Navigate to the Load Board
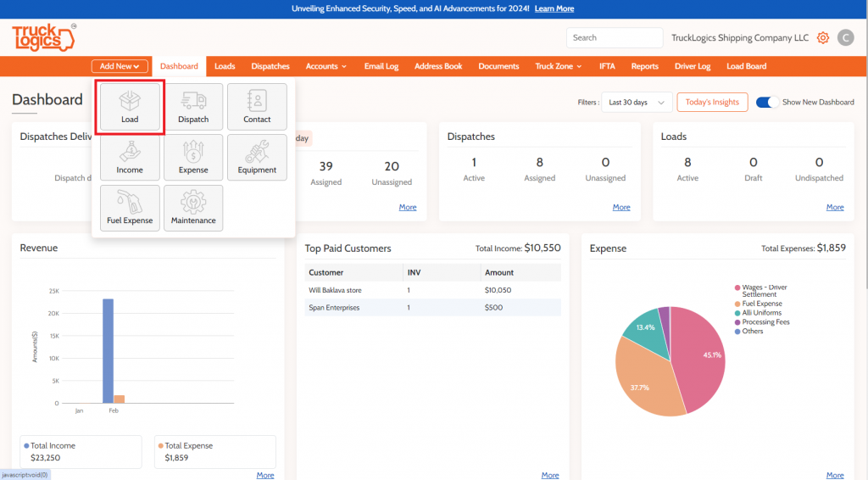This screenshot has height=480, width=868. 746,66
